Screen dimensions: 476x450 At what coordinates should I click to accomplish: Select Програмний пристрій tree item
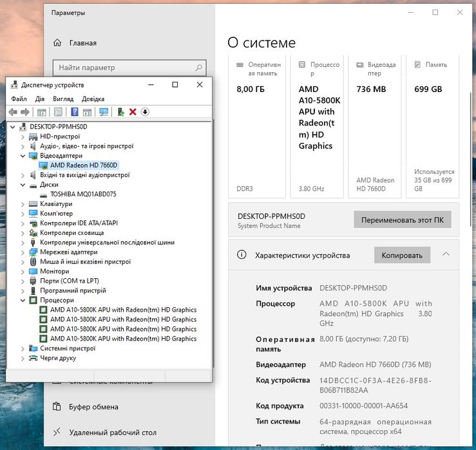coord(73,291)
